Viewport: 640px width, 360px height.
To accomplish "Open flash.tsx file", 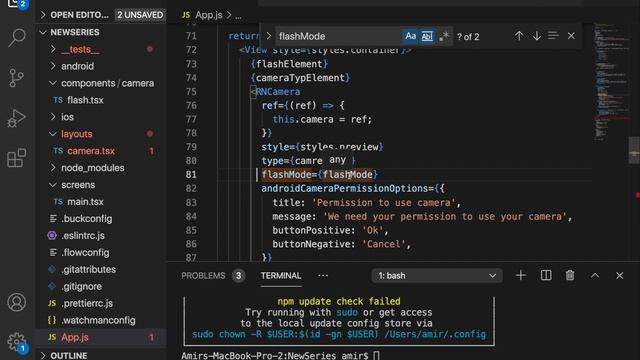I will [x=102, y=100].
